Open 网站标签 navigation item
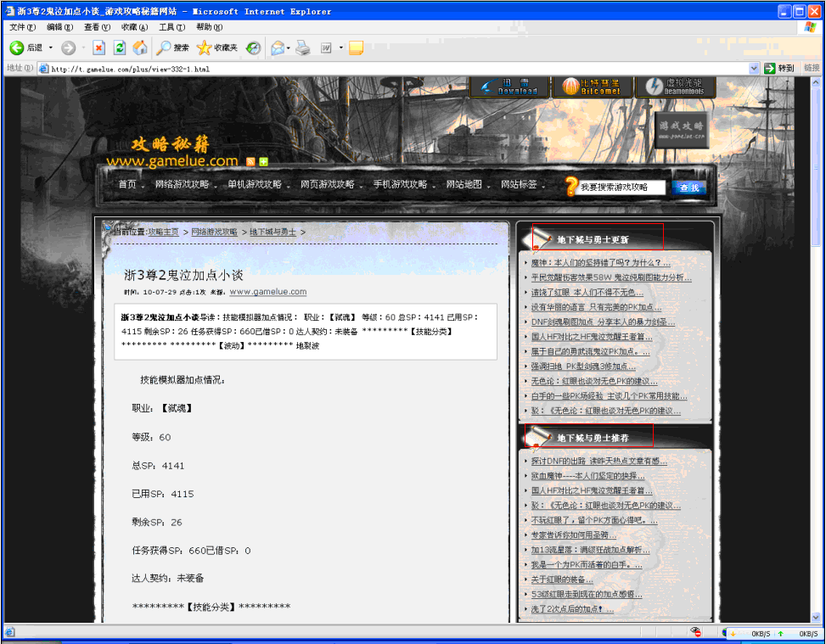This screenshot has width=826, height=644. coord(519,184)
